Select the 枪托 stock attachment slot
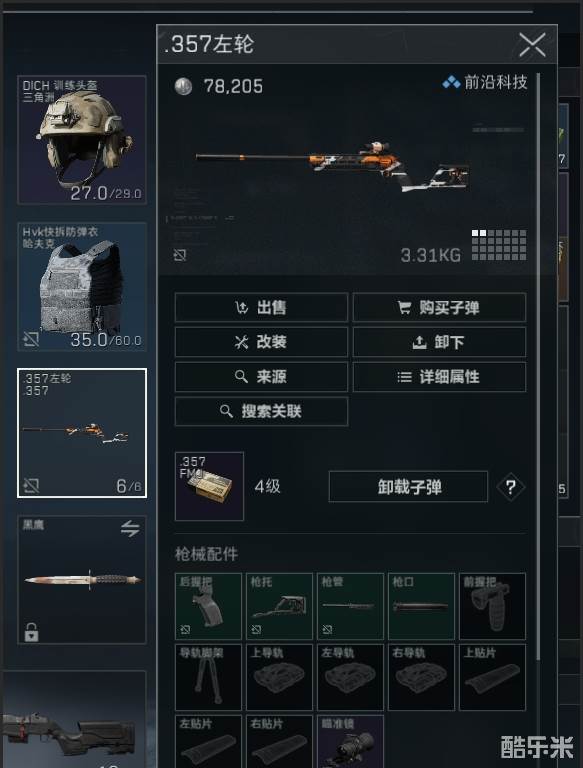 click(x=279, y=606)
